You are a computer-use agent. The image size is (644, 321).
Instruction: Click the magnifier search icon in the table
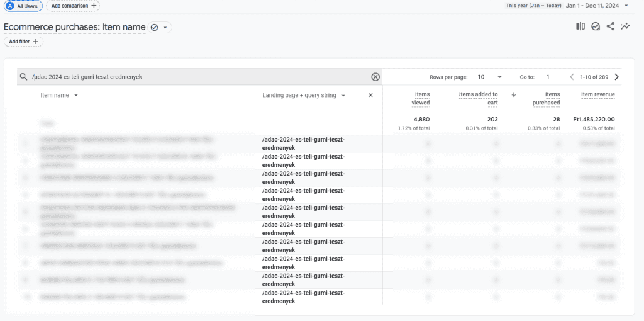(23, 77)
